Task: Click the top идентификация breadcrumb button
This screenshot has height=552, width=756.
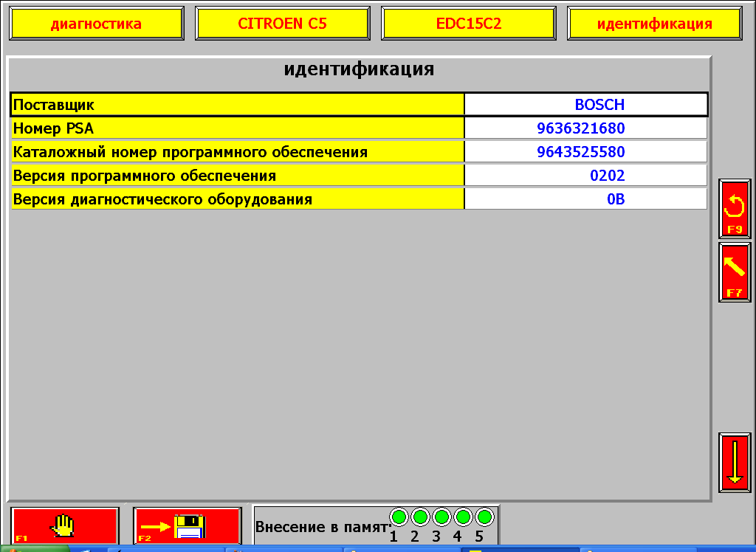Action: [655, 23]
